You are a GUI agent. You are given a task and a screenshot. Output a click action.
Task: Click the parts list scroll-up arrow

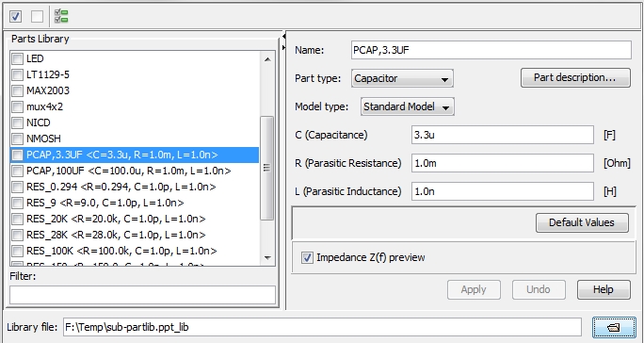click(x=267, y=59)
